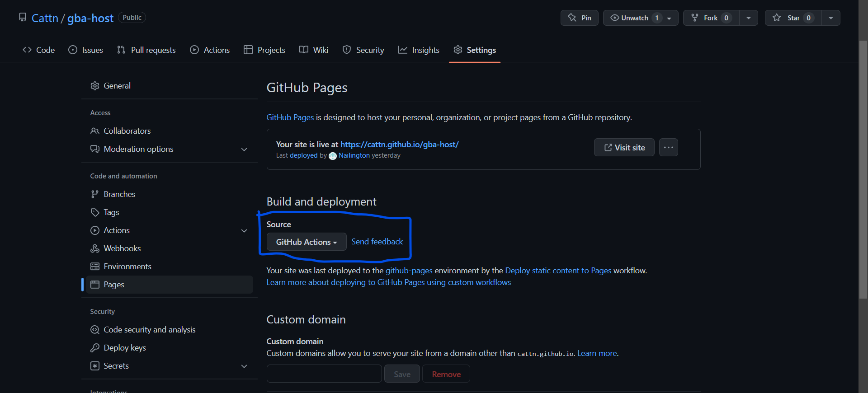Go to Branches settings in sidebar
Image resolution: width=868 pixels, height=393 pixels.
[119, 194]
